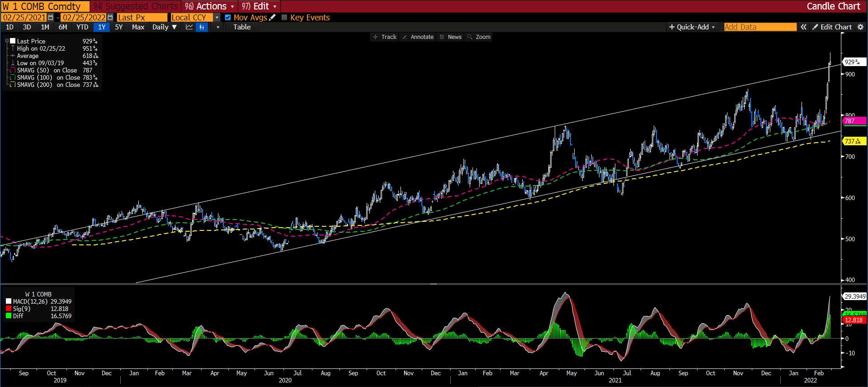Select the 3D time range tab
The width and height of the screenshot is (868, 387).
[x=27, y=27]
